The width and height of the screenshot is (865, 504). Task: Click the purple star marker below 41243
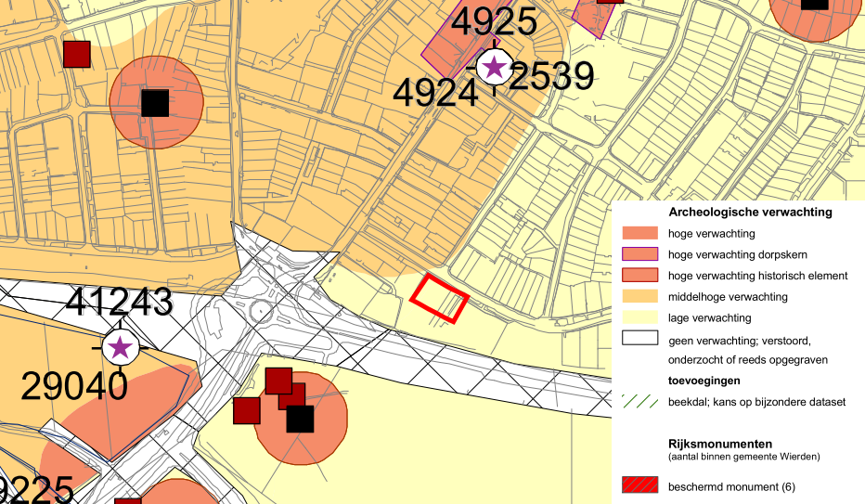(120, 348)
